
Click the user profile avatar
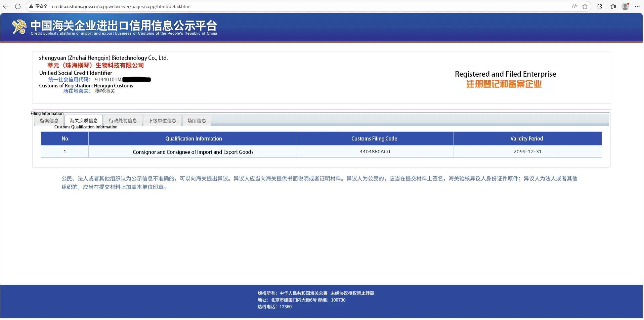(x=625, y=6)
